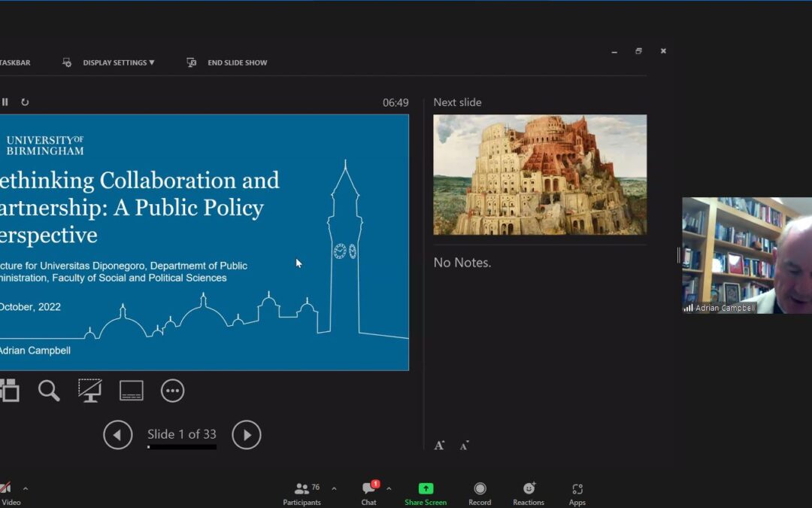
Task: Start recording with the Record button
Action: (x=480, y=494)
